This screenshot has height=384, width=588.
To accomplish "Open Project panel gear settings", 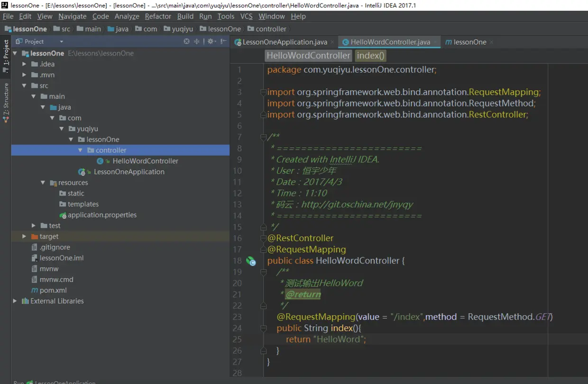I will 211,42.
